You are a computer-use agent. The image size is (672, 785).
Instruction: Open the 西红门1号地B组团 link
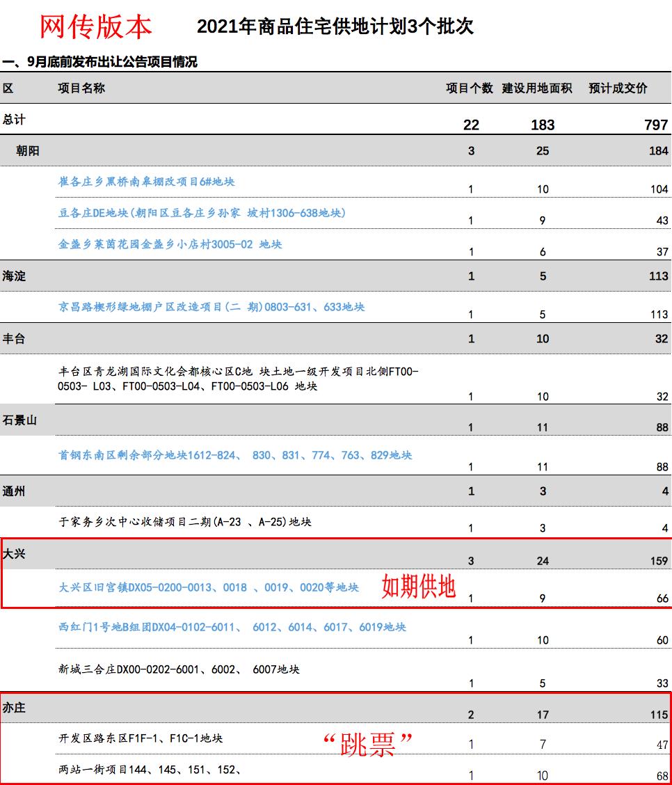click(230, 626)
